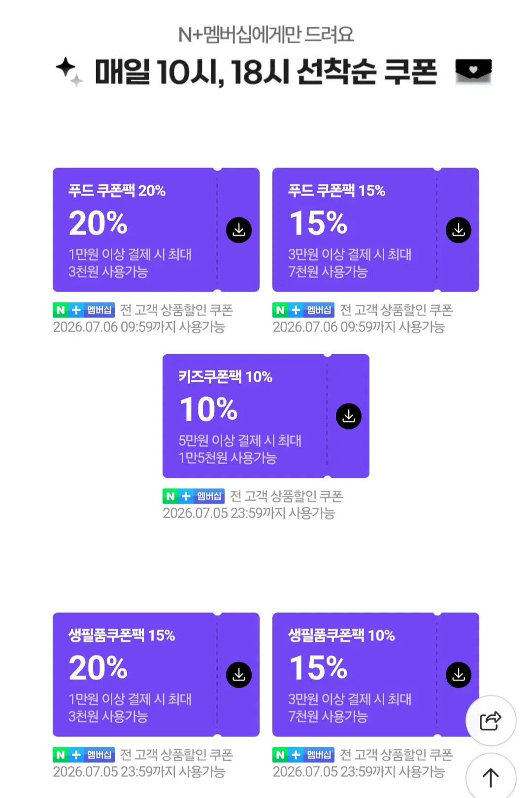The width and height of the screenshot is (532, 798).
Task: Tap N+ 멤버십 badge under food 15% coupon
Action: pos(303,310)
